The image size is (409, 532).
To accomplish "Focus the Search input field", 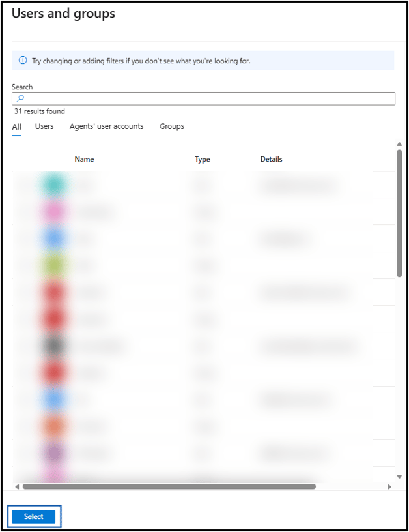I will coord(203,98).
